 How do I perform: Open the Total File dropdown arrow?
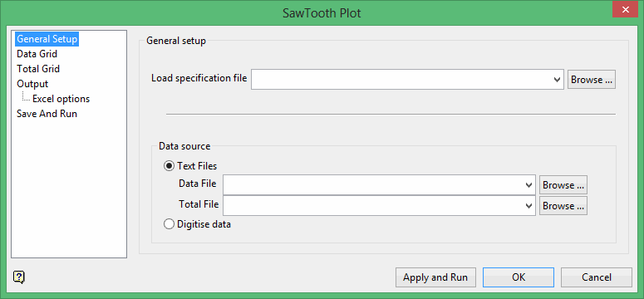point(529,206)
